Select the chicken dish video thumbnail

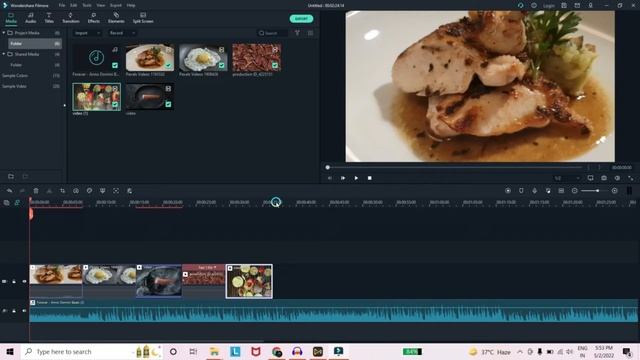[x=150, y=58]
